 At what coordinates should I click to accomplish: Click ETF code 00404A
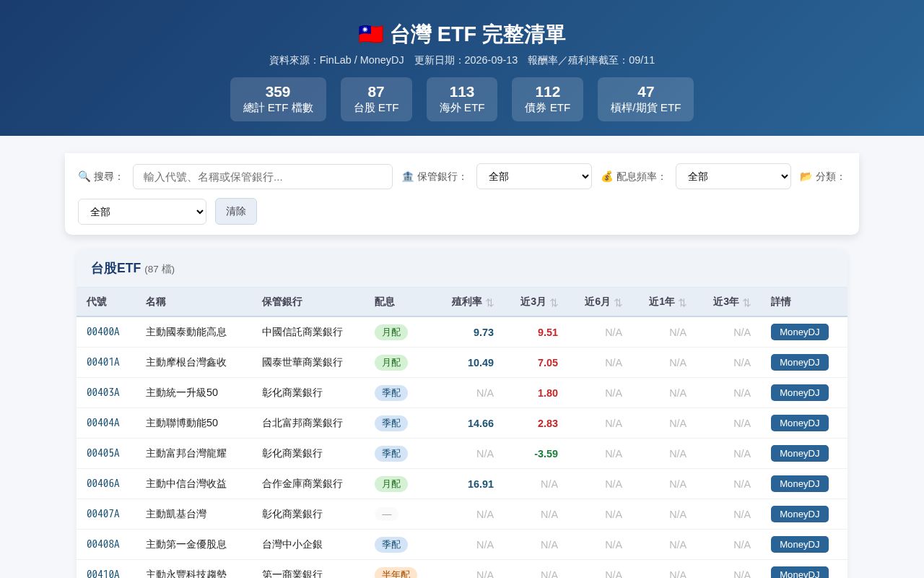(x=103, y=423)
